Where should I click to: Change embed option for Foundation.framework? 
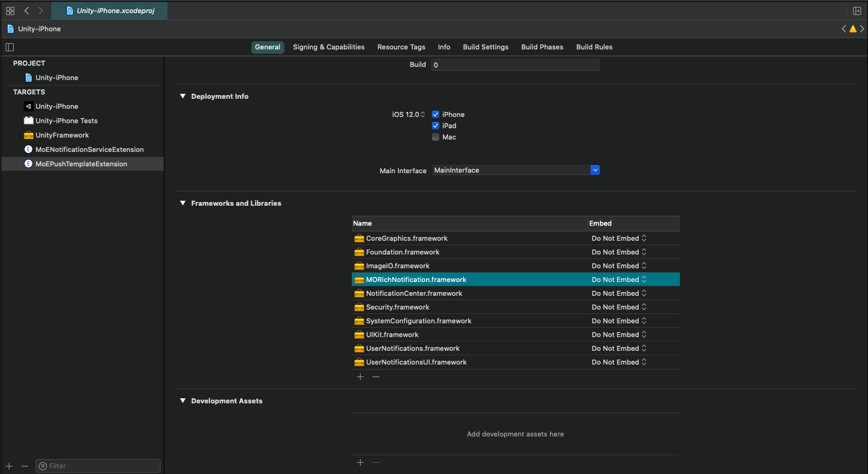(619, 252)
